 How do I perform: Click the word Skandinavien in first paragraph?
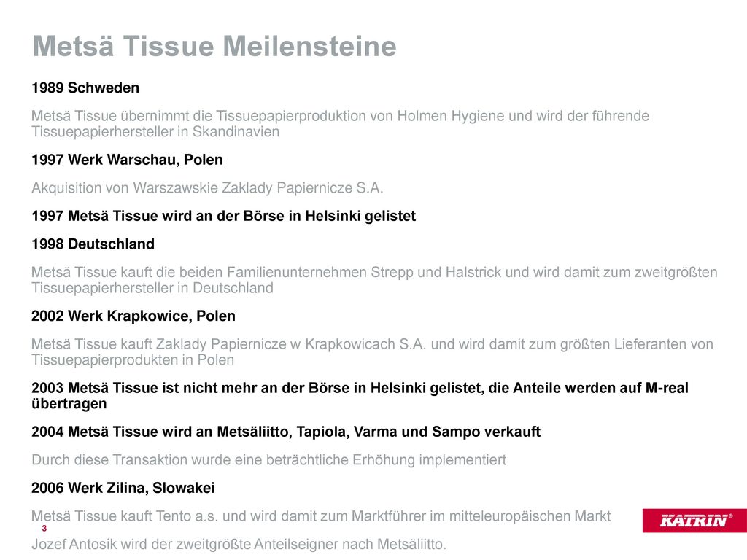coord(236,132)
